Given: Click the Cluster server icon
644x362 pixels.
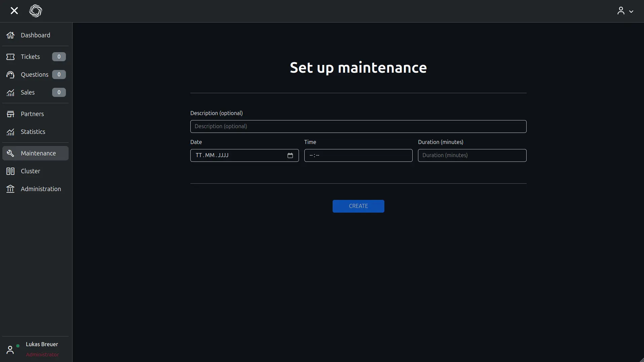Looking at the screenshot, I should click(x=10, y=171).
